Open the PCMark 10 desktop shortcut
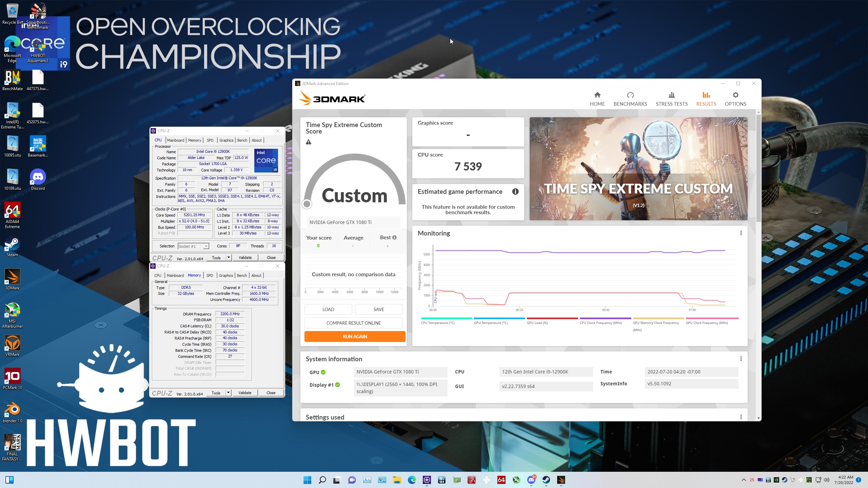Image resolution: width=868 pixels, height=488 pixels. pos(13,379)
